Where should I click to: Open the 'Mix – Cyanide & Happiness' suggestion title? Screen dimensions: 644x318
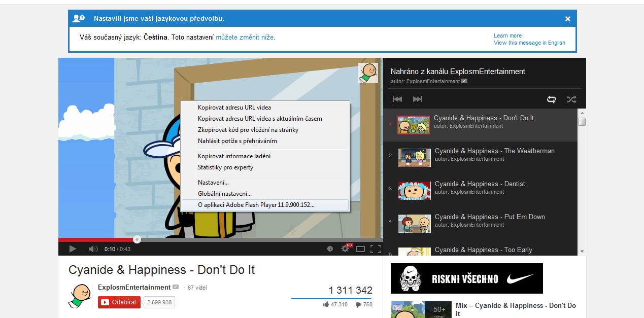(x=516, y=309)
